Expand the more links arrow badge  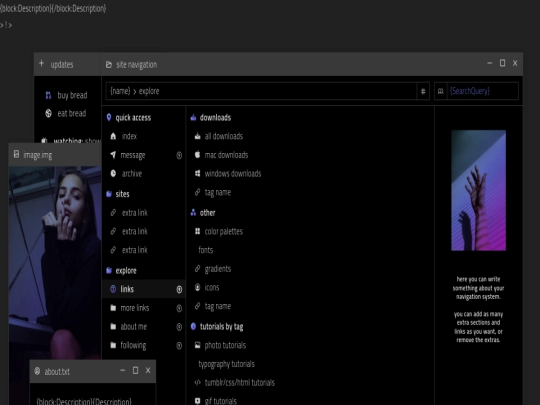click(x=179, y=308)
